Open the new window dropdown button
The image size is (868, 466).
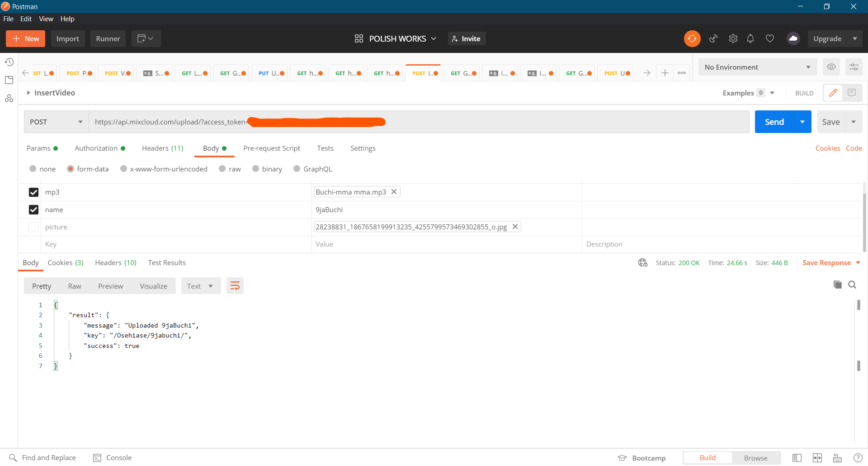pos(146,38)
